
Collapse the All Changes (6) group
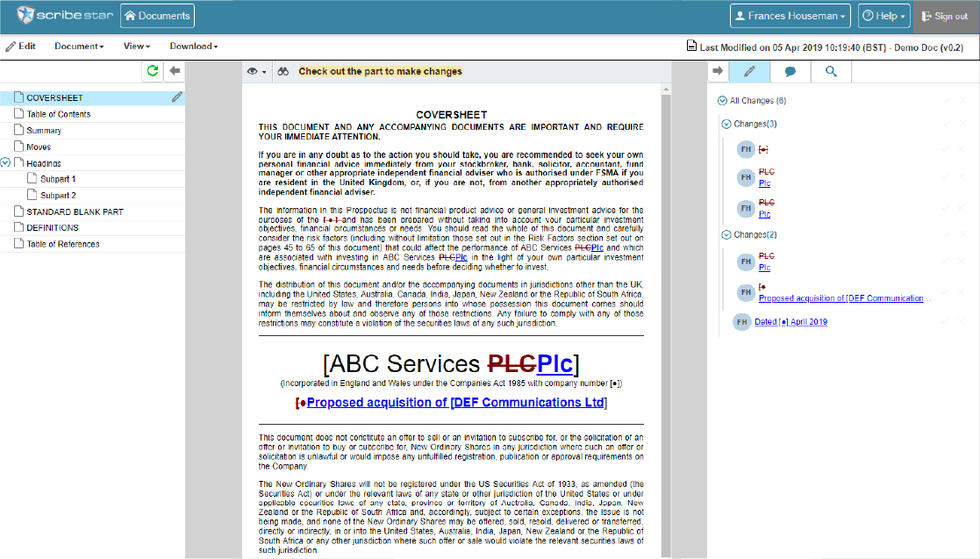[x=722, y=101]
